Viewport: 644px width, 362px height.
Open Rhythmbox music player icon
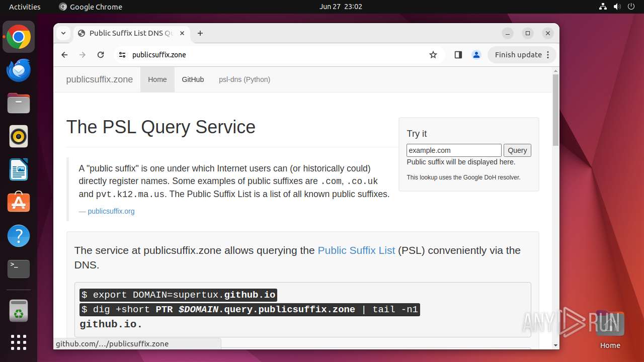pos(19,136)
